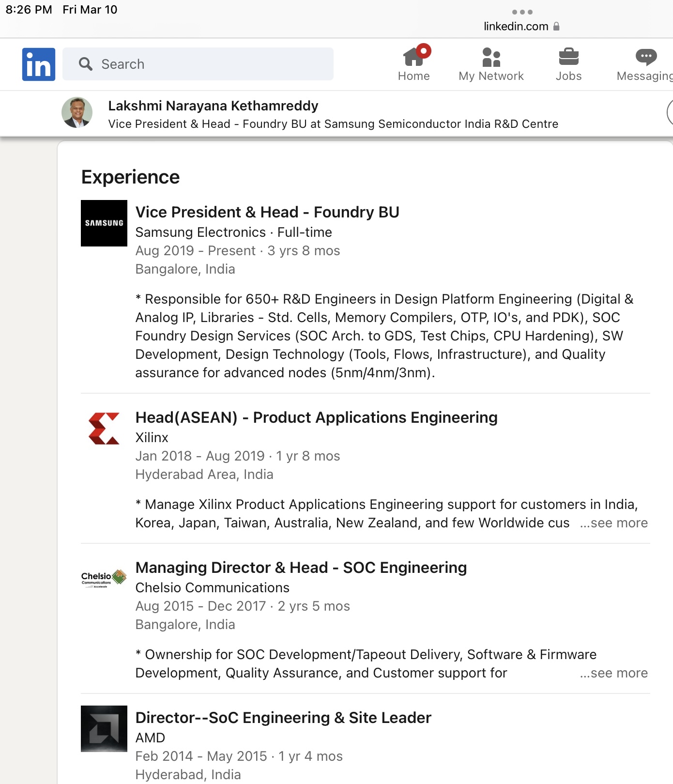The width and height of the screenshot is (673, 784).
Task: Click the search magnifier icon
Action: [x=86, y=64]
